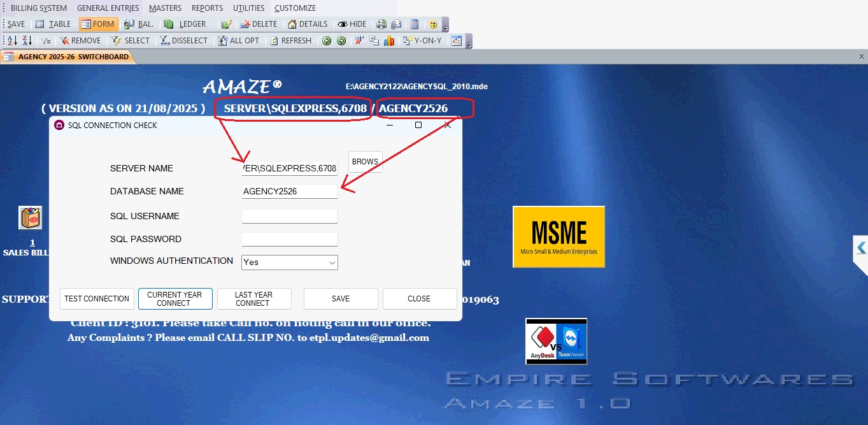Open the REPORTS menu

click(207, 8)
